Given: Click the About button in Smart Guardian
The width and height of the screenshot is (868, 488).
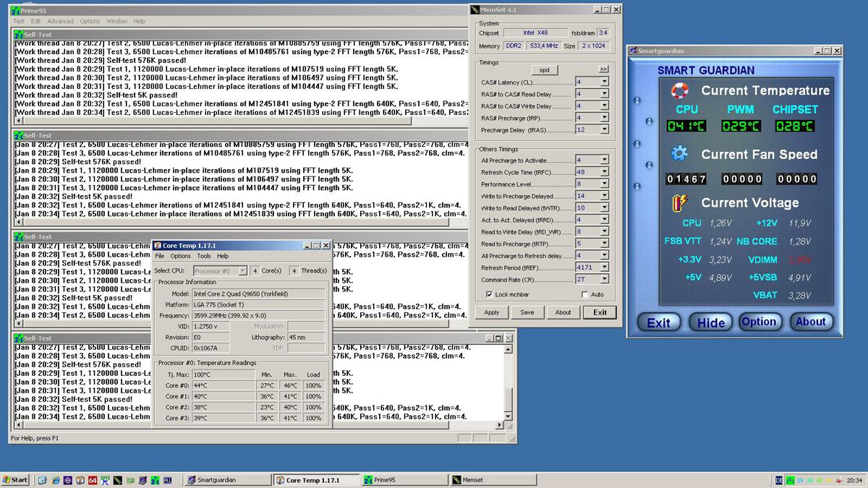Looking at the screenshot, I should (810, 322).
